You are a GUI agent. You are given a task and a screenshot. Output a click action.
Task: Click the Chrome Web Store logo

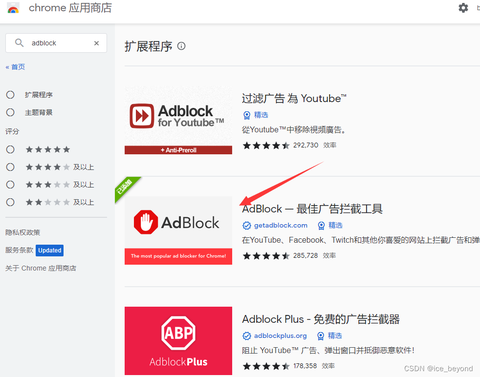coord(13,9)
